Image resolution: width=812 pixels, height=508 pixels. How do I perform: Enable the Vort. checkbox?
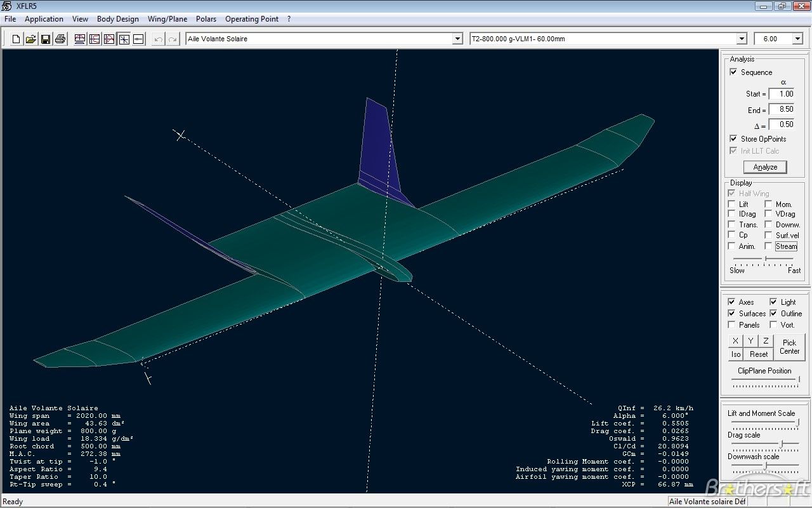click(773, 325)
